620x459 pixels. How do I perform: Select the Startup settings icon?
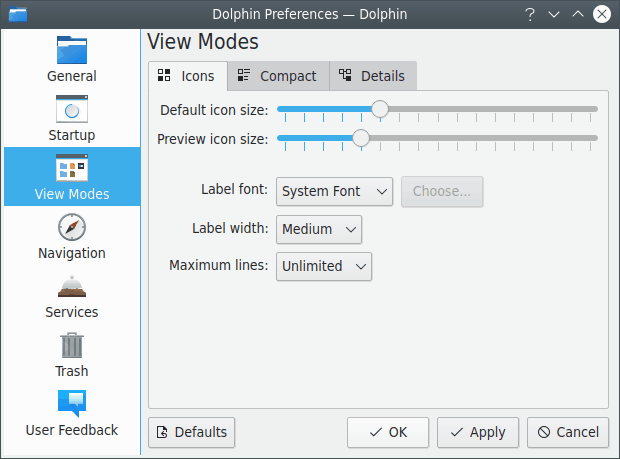[72, 118]
